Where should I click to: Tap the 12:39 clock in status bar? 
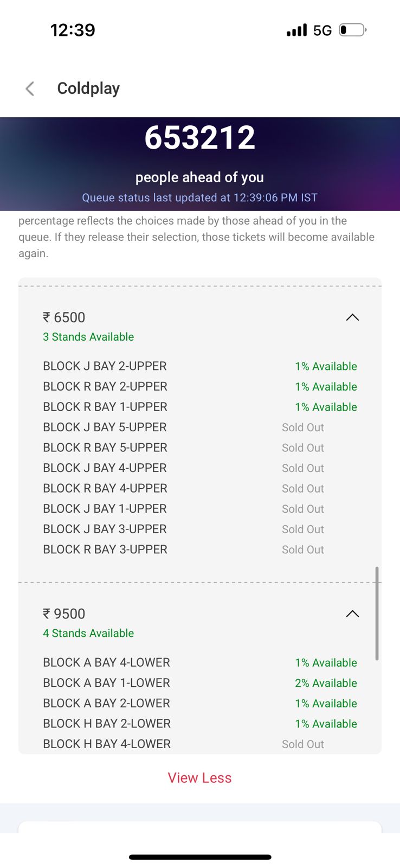click(x=73, y=30)
